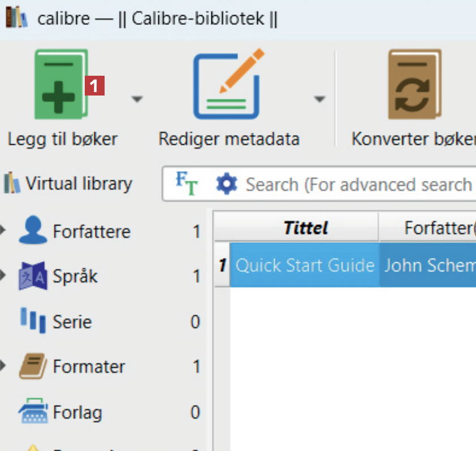Click the Serie bars icon

click(x=32, y=321)
